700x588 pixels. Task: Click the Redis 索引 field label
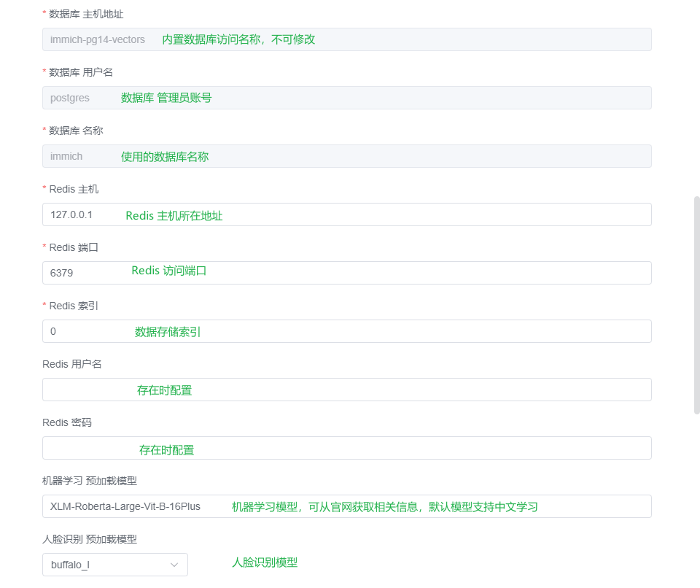point(74,306)
